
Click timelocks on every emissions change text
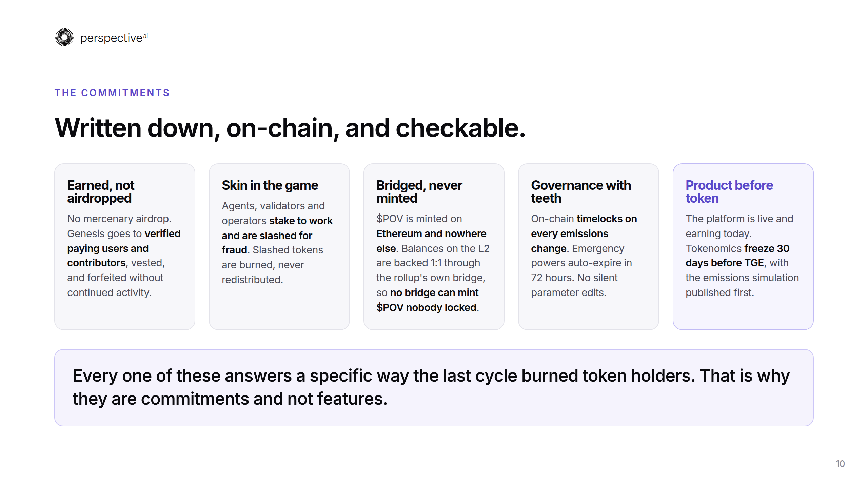pos(584,233)
